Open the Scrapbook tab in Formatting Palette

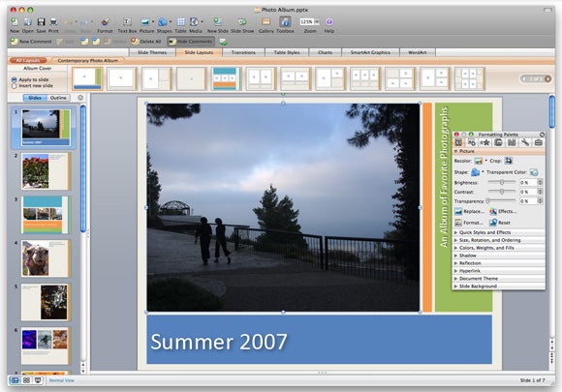click(498, 143)
